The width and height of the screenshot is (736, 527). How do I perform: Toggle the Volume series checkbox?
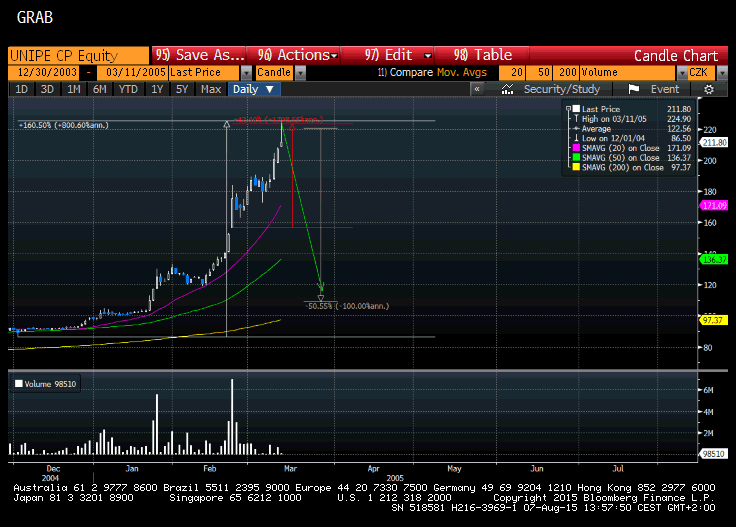pyautogui.click(x=17, y=382)
